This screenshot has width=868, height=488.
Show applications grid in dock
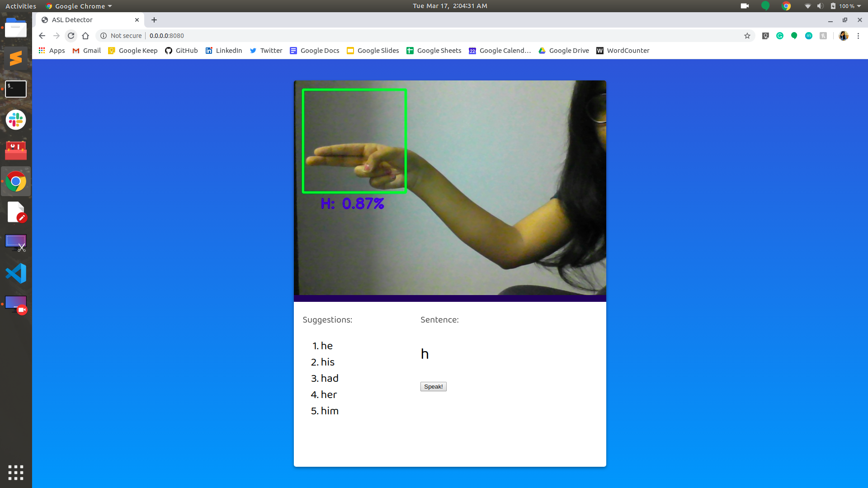pyautogui.click(x=16, y=472)
